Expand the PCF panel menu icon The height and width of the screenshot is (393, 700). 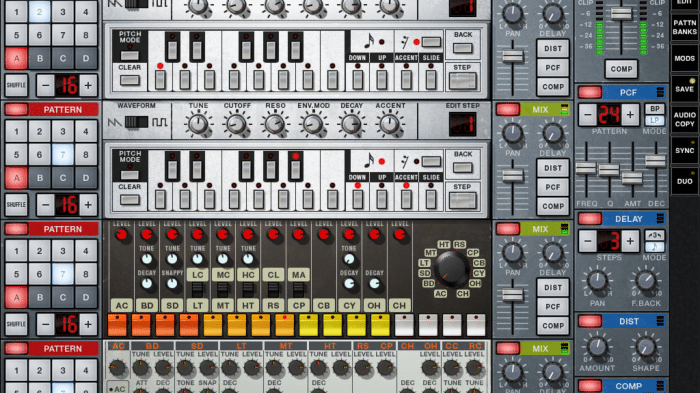tap(660, 92)
